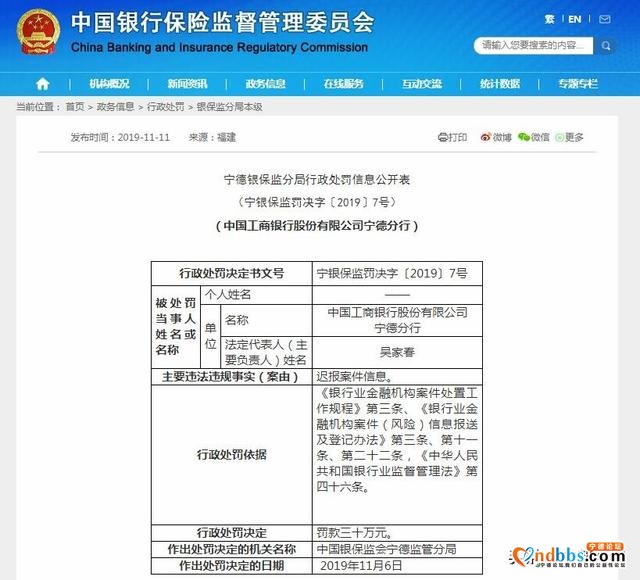The image size is (640, 580).
Task: Click the source text 来源：福建
Action: [212, 138]
